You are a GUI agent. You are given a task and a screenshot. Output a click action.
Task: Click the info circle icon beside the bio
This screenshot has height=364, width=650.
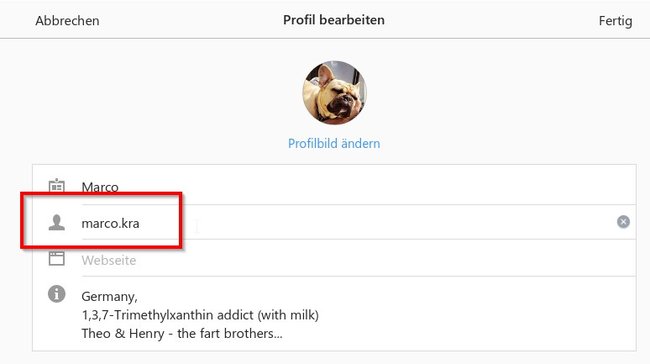(x=56, y=294)
